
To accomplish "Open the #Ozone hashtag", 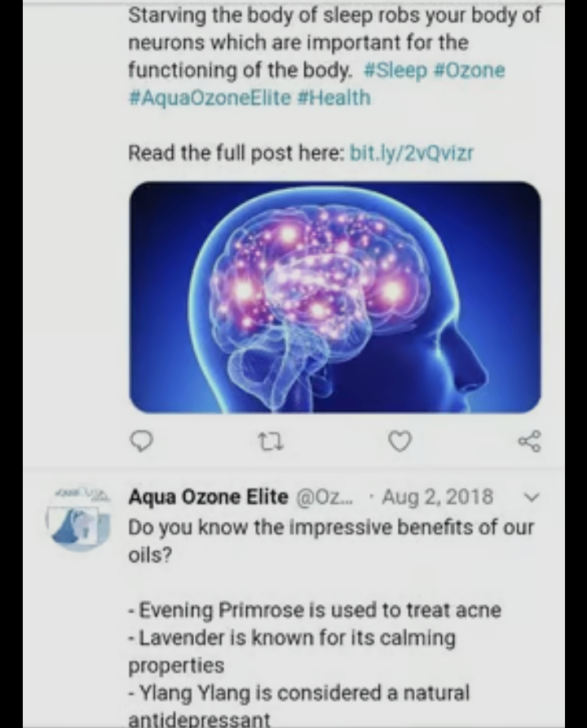I will (469, 71).
